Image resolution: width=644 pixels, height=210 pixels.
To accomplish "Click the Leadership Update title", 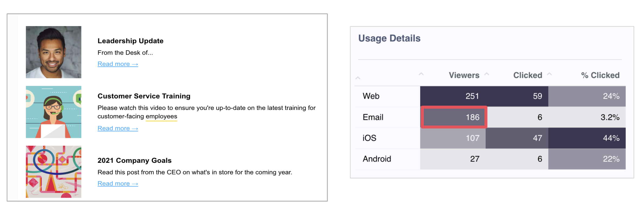I will tap(131, 41).
